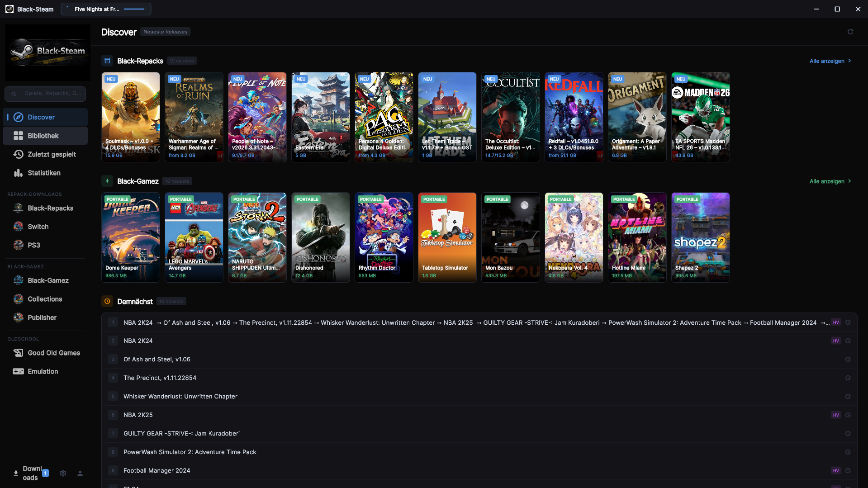Open the Origament: A Paper Adventure card
The width and height of the screenshot is (868, 488).
(637, 117)
